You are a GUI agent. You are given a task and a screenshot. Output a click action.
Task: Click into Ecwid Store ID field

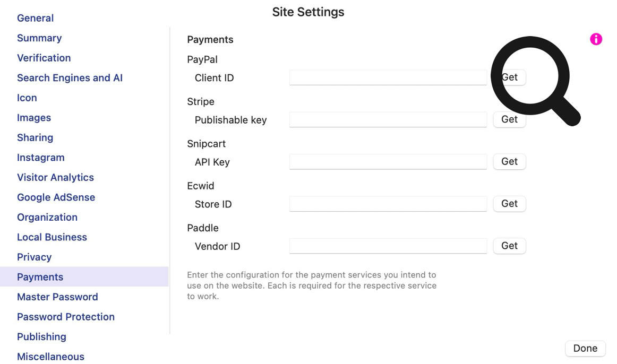tap(388, 204)
